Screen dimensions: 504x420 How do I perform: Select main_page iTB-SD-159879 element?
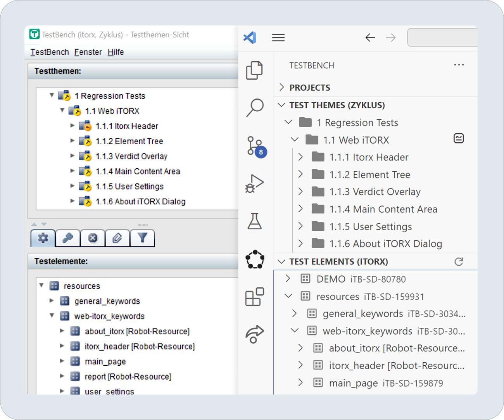pyautogui.click(x=386, y=383)
